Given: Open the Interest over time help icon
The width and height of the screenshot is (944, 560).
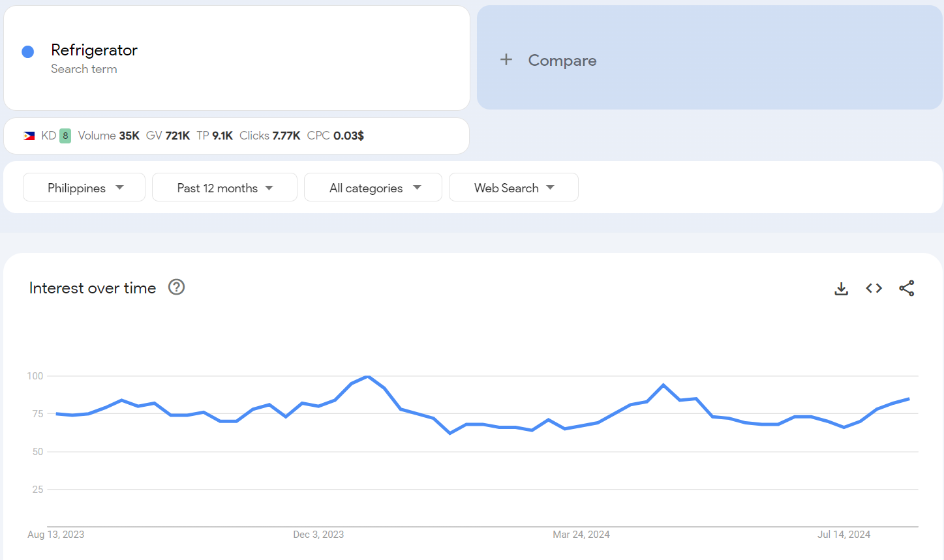Looking at the screenshot, I should 176,287.
